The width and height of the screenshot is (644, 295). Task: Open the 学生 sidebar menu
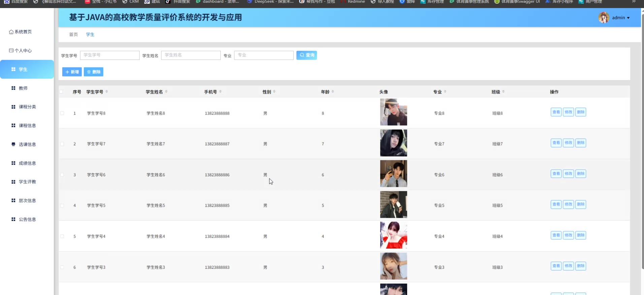click(x=27, y=69)
